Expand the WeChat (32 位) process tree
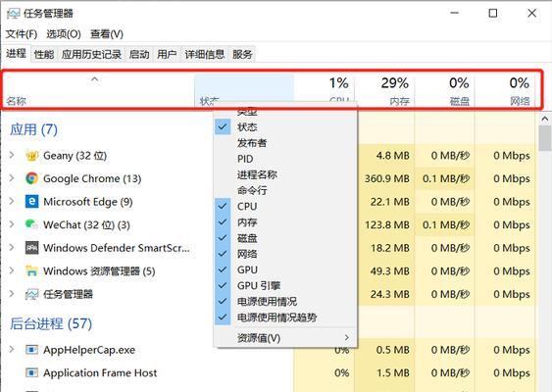Image resolution: width=552 pixels, height=392 pixels. (12, 224)
